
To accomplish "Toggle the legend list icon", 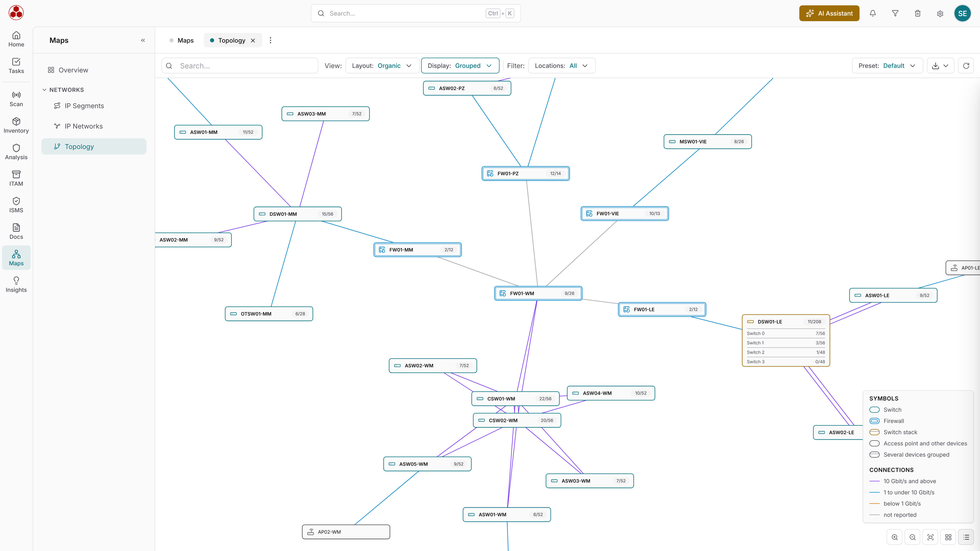I will click(966, 537).
